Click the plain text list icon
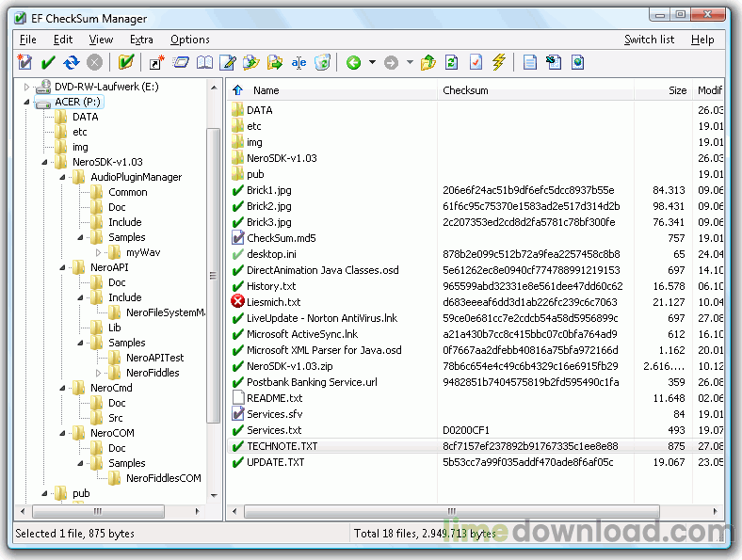742x560 pixels. [x=530, y=62]
